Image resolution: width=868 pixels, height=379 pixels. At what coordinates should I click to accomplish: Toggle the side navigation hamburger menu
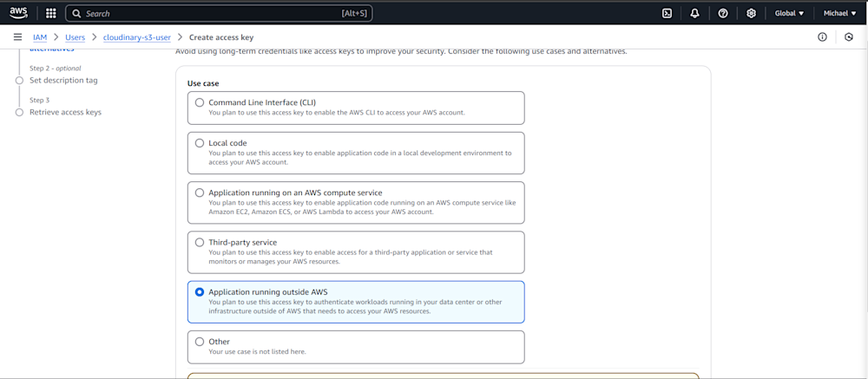point(17,37)
